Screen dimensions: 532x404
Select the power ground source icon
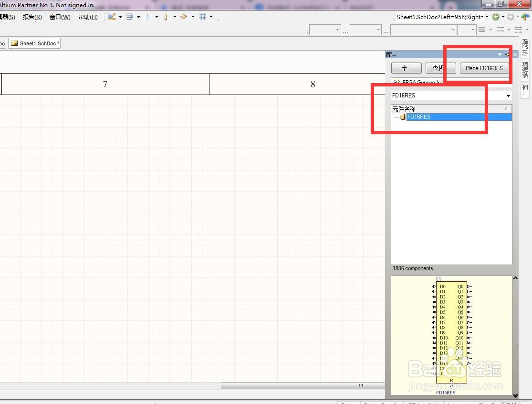[147, 17]
